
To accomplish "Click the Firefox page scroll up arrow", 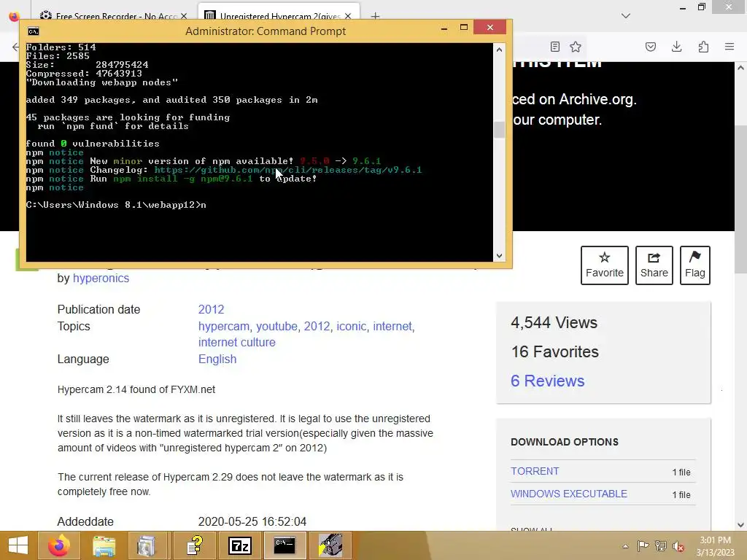I will (741, 68).
